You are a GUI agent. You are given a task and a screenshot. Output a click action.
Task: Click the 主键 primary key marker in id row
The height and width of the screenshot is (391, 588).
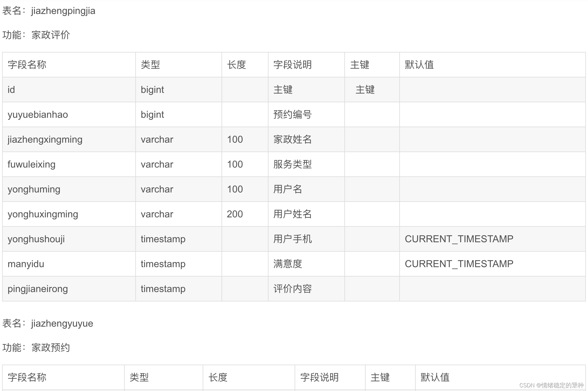tap(365, 90)
